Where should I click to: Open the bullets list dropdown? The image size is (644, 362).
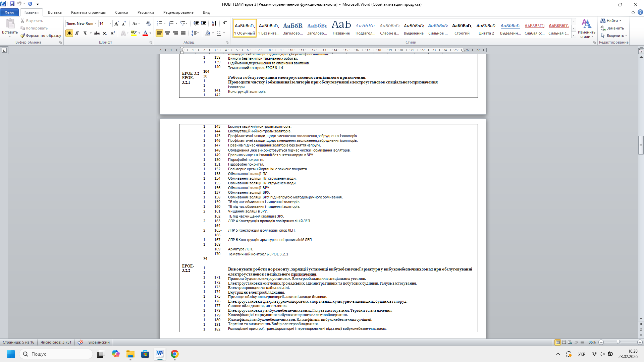click(165, 23)
